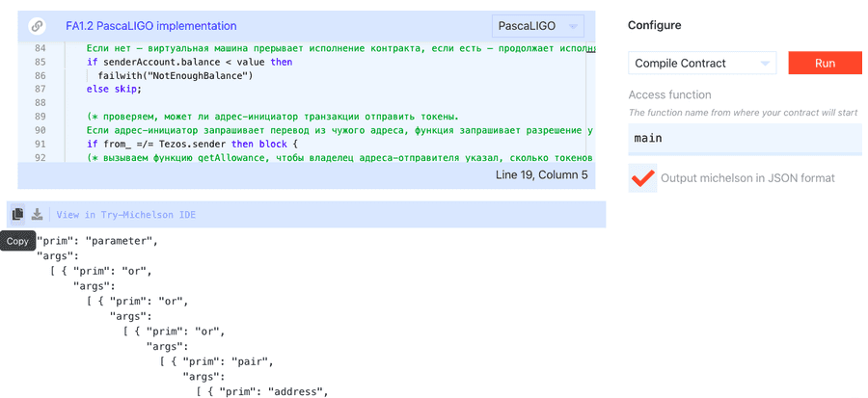Click the Line 19, Column 5 status indicator
Viewport: 868px width, 398px height.
click(x=540, y=175)
